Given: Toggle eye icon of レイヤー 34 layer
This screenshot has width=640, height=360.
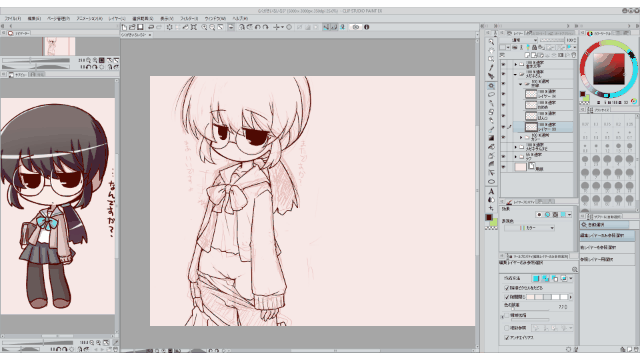Looking at the screenshot, I should (x=503, y=94).
